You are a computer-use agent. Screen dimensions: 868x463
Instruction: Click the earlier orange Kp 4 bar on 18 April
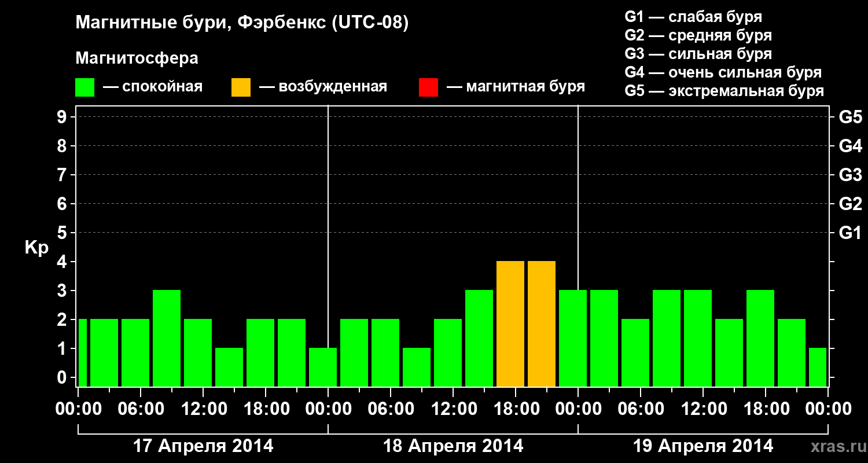pyautogui.click(x=510, y=324)
